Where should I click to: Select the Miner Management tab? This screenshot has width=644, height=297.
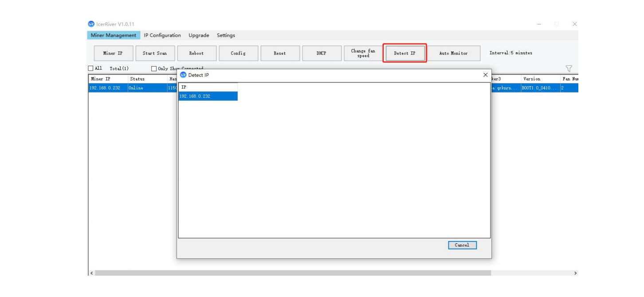click(114, 36)
